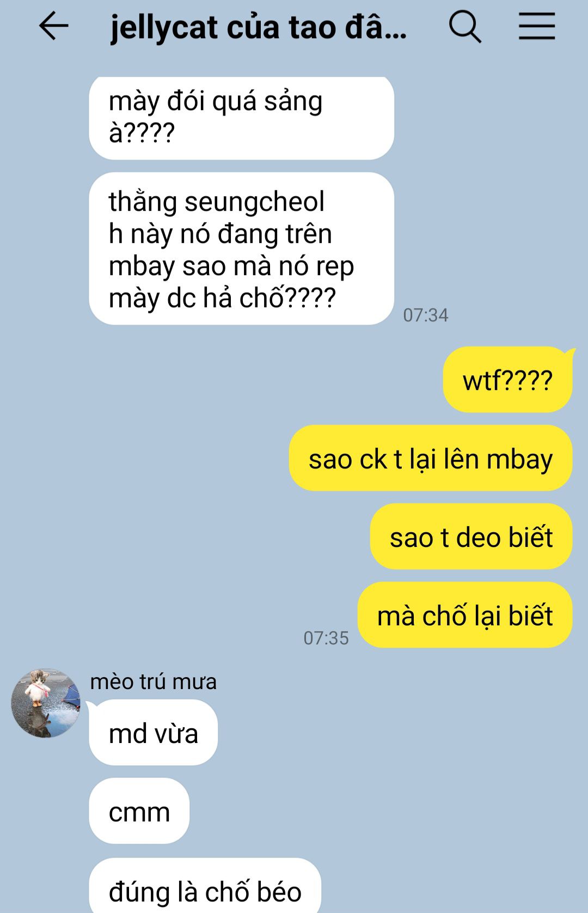Screen dimensions: 588x913
Task: Tap the sender name 'mèo trú mưa'
Action: 153,681
